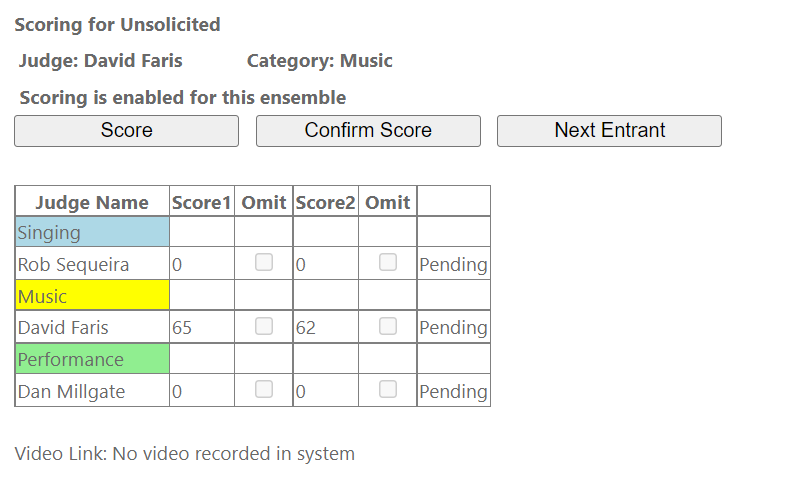Image resolution: width=786 pixels, height=479 pixels.
Task: Click judge name Rob Sequeira in table
Action: click(71, 265)
